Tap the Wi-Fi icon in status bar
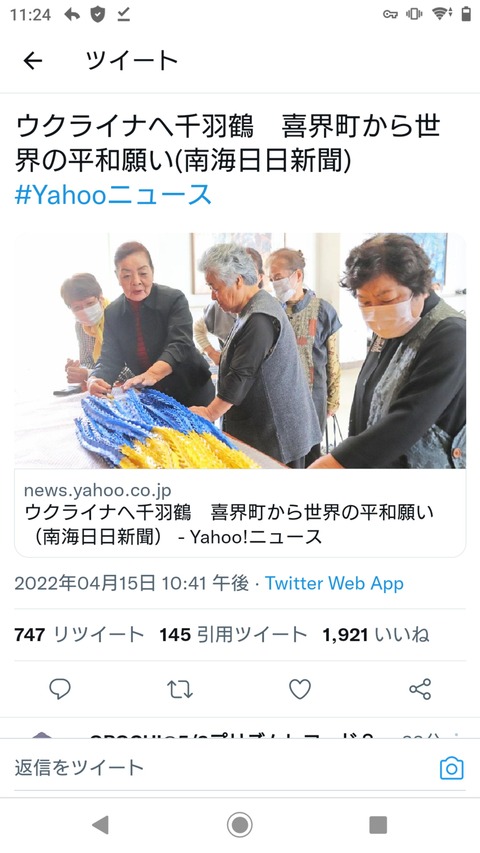 pyautogui.click(x=442, y=14)
